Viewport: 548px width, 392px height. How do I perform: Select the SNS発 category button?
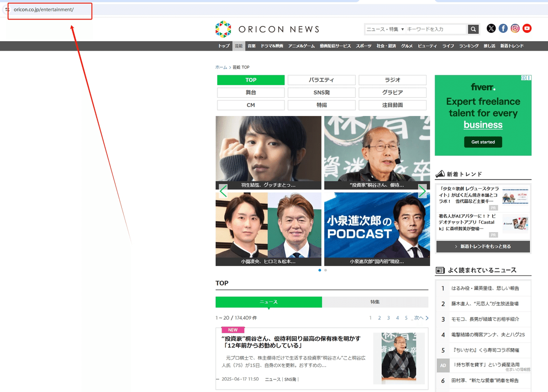coord(321,92)
